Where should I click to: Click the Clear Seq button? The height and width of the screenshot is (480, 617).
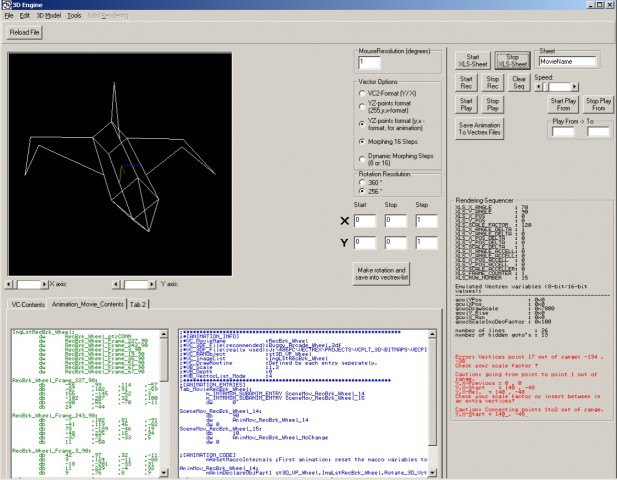coord(519,82)
